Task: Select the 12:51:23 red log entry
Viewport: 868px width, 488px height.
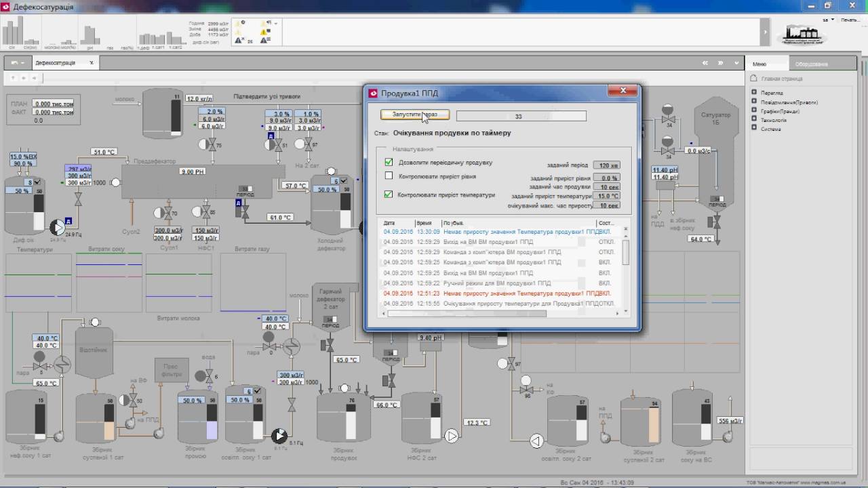Action: (x=497, y=293)
